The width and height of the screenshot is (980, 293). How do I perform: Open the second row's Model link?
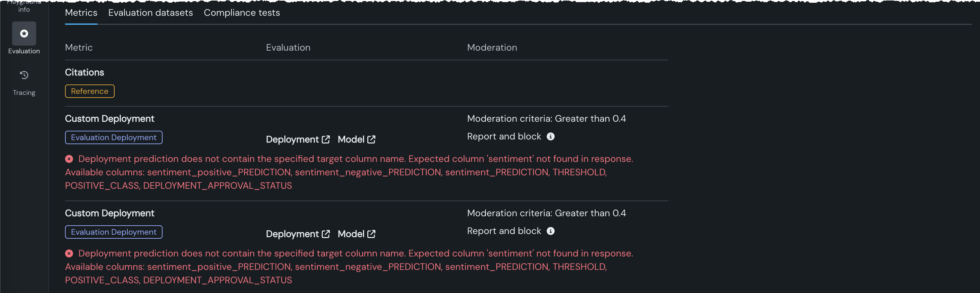click(x=351, y=234)
